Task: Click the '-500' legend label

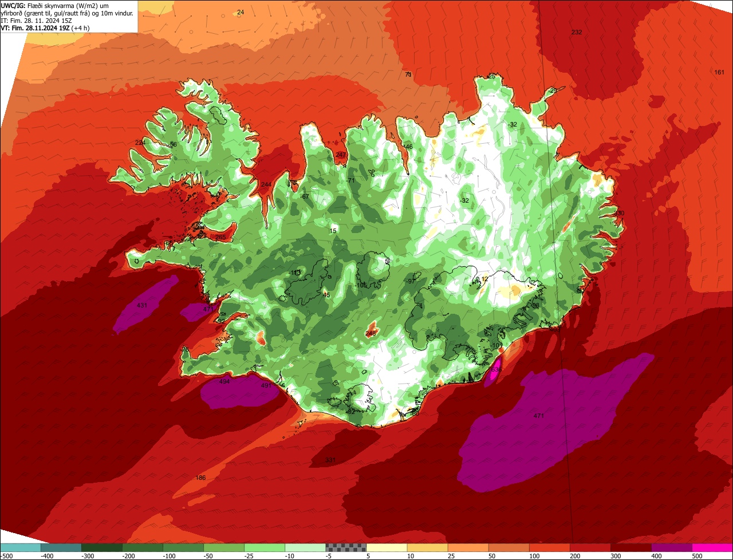Action: 6,556
